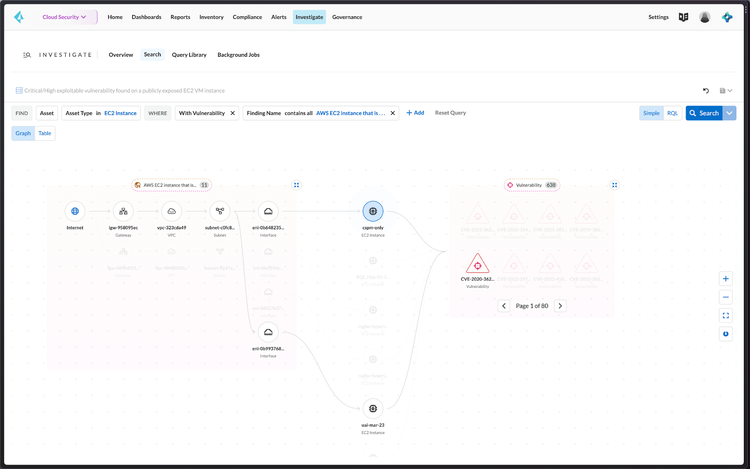The height and width of the screenshot is (469, 750).
Task: Open the Governance menu
Action: (347, 17)
